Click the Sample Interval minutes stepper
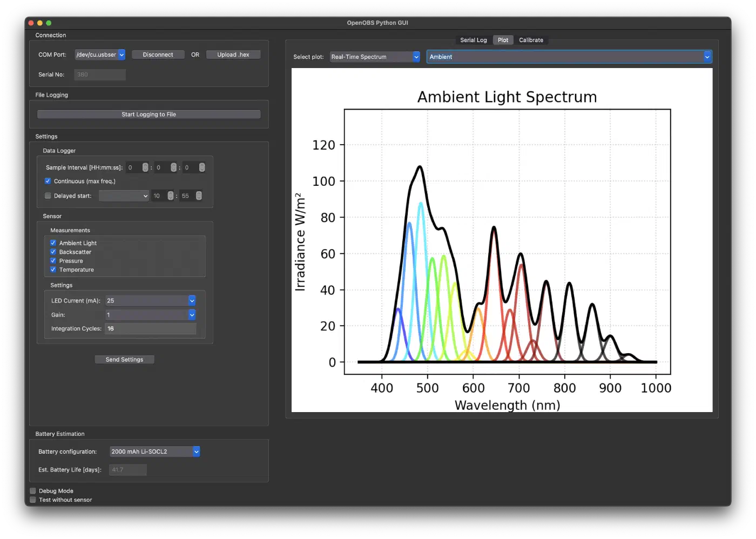The width and height of the screenshot is (756, 539). [173, 167]
